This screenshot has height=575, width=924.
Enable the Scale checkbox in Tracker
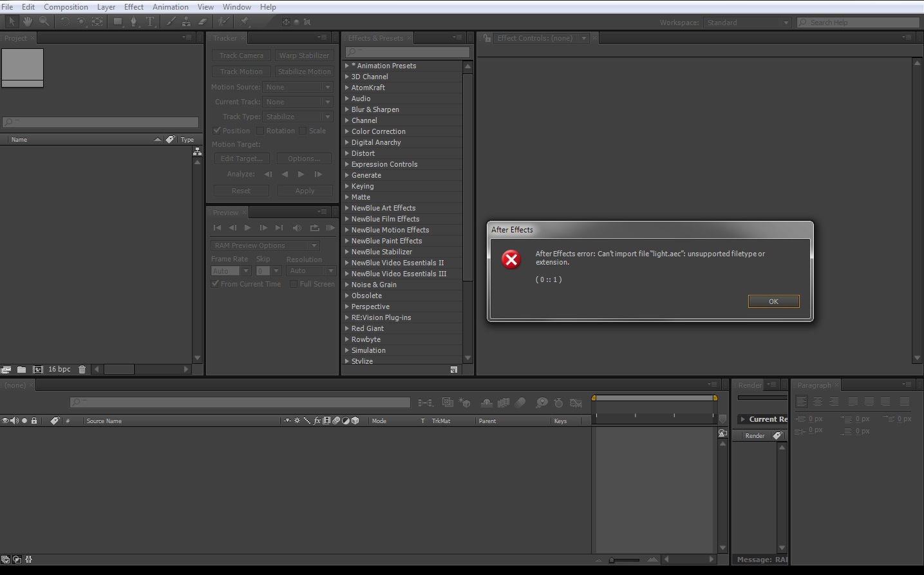(303, 131)
